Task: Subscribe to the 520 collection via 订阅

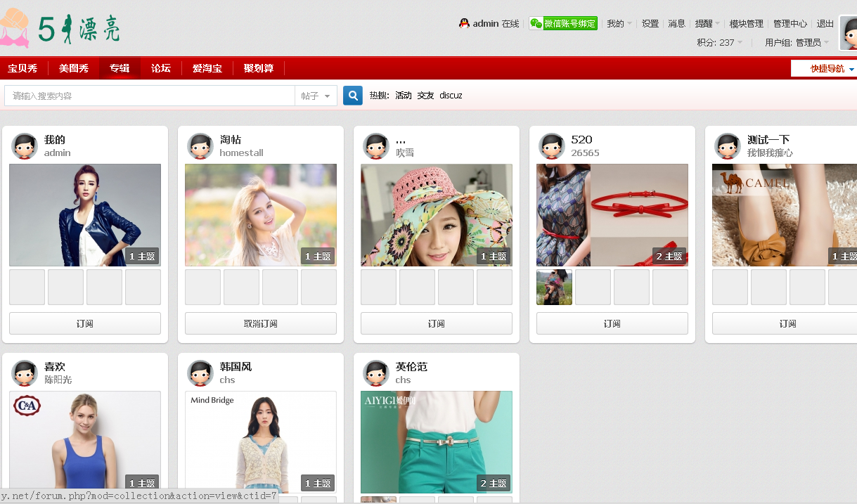Action: (x=612, y=323)
